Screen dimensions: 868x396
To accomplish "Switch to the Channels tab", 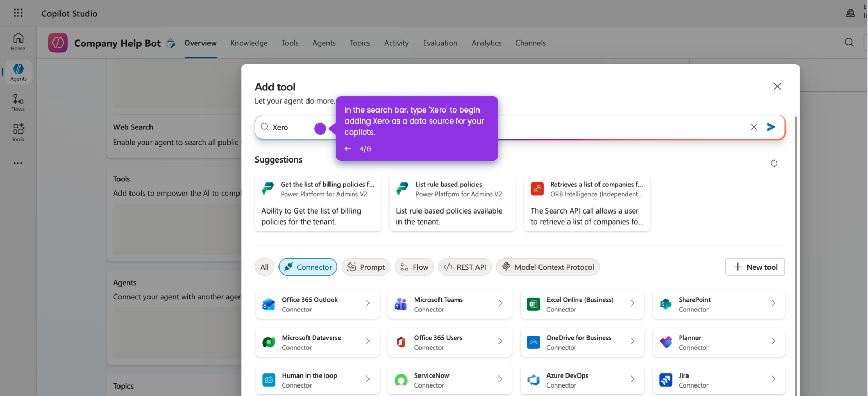I will 531,43.
